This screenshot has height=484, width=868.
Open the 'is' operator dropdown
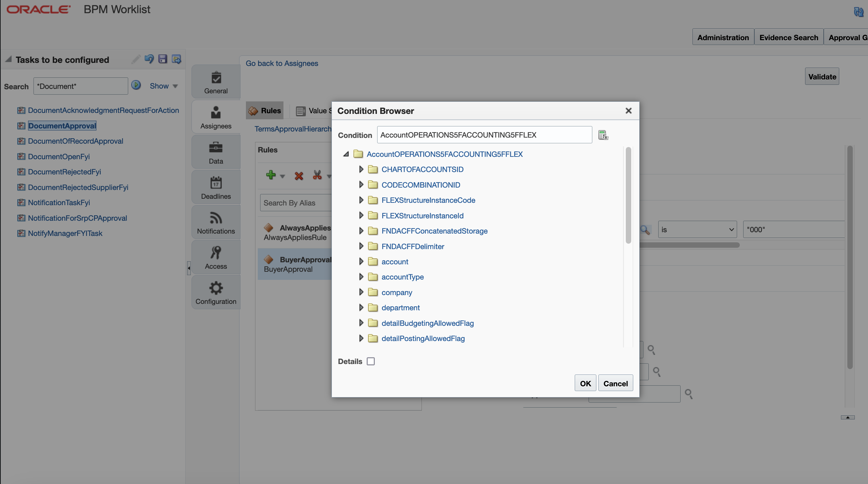pyautogui.click(x=697, y=230)
